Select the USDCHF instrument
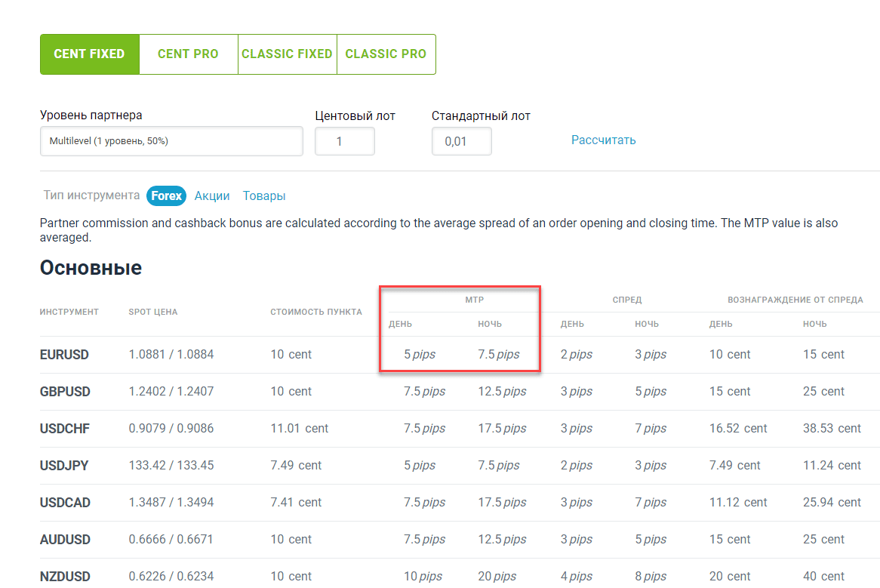The height and width of the screenshot is (588, 880). 65,429
